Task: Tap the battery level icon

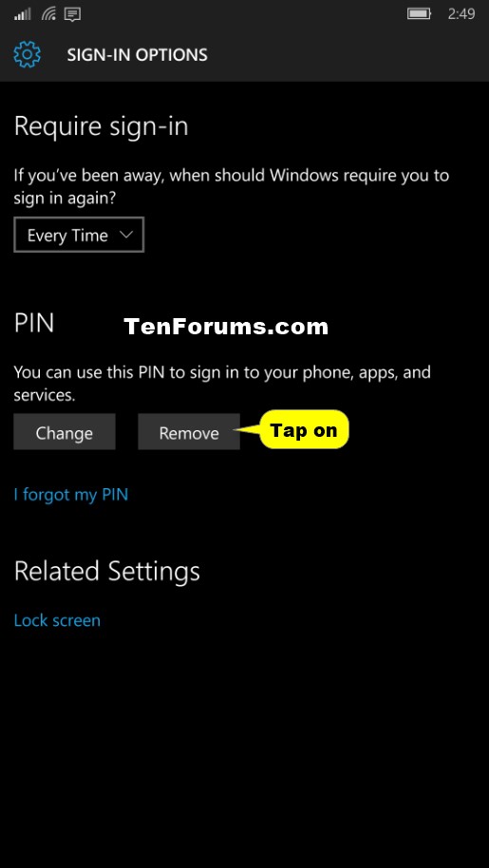Action: tap(419, 14)
